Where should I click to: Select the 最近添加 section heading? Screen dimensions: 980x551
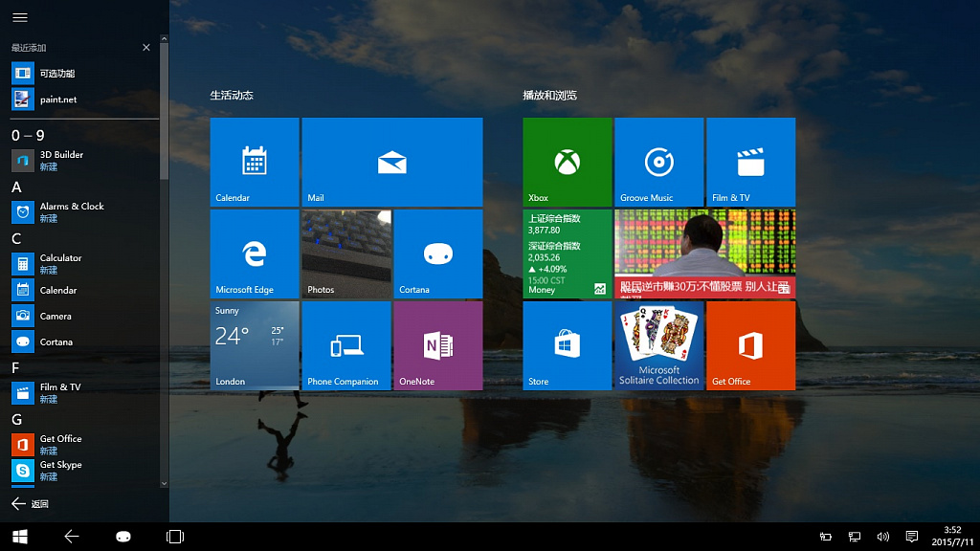click(x=29, y=48)
